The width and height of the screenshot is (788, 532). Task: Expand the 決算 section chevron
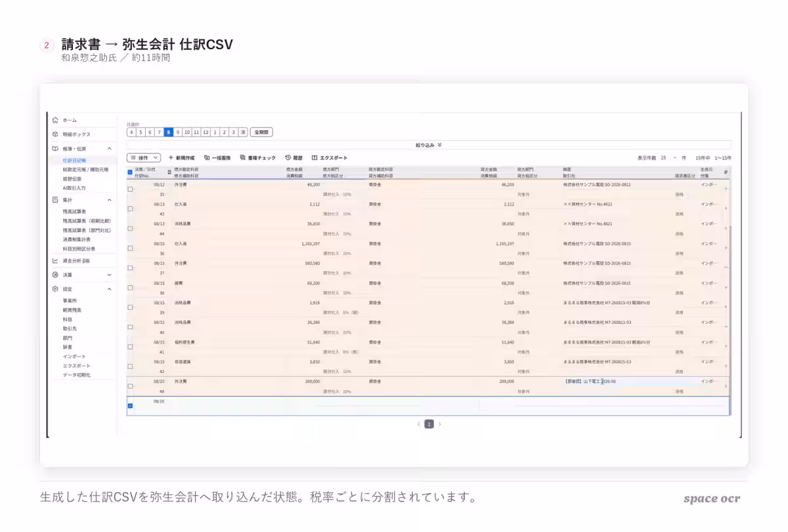click(109, 275)
